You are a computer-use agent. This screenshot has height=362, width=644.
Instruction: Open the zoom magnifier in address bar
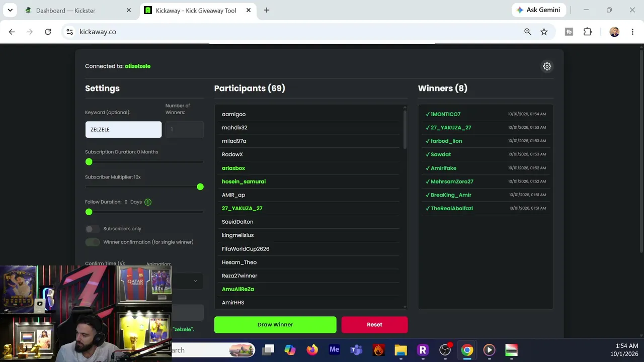[x=528, y=32]
